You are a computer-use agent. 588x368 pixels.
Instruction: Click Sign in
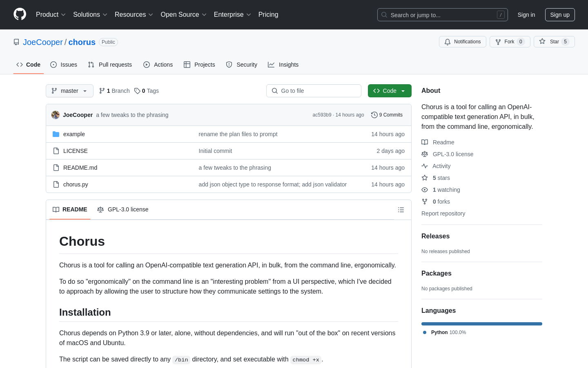click(526, 15)
